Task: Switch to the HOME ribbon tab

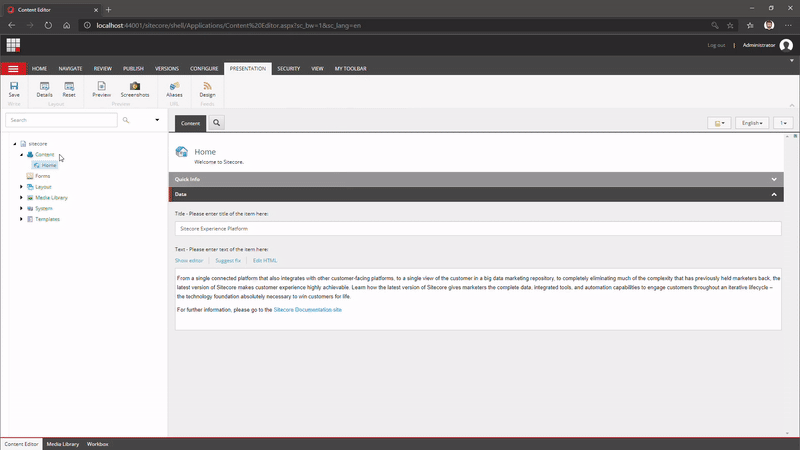Action: (x=39, y=68)
